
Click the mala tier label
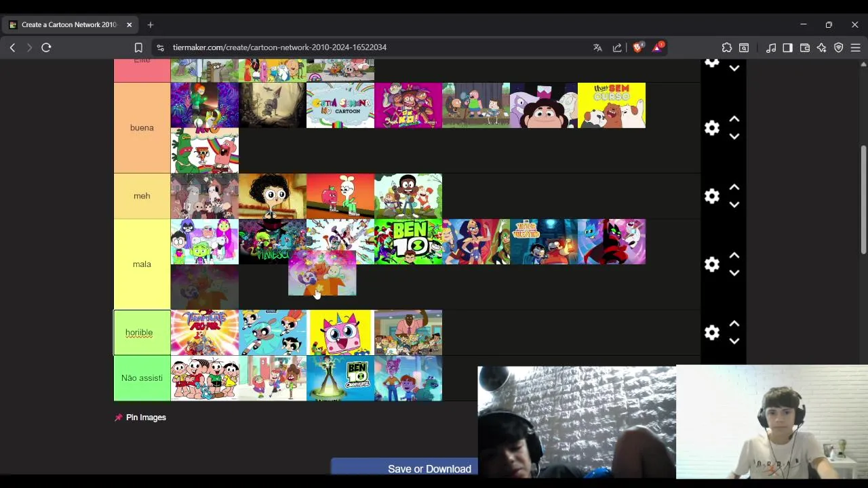point(142,264)
